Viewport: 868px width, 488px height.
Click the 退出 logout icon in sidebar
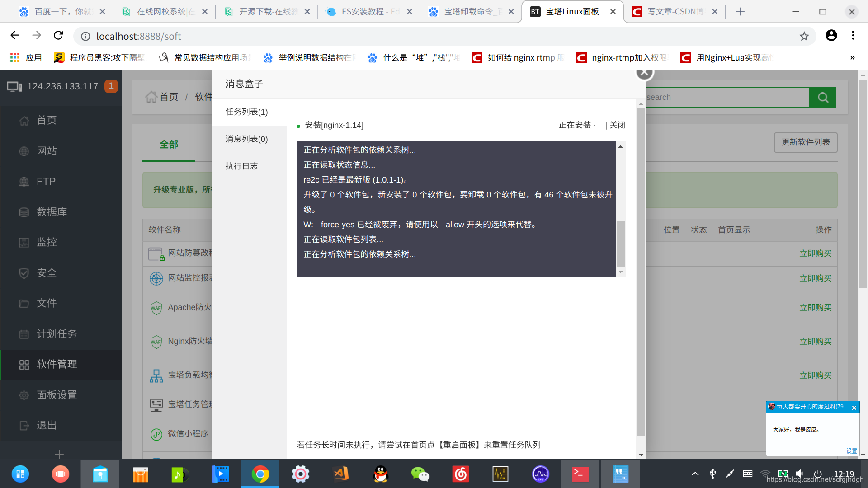24,425
